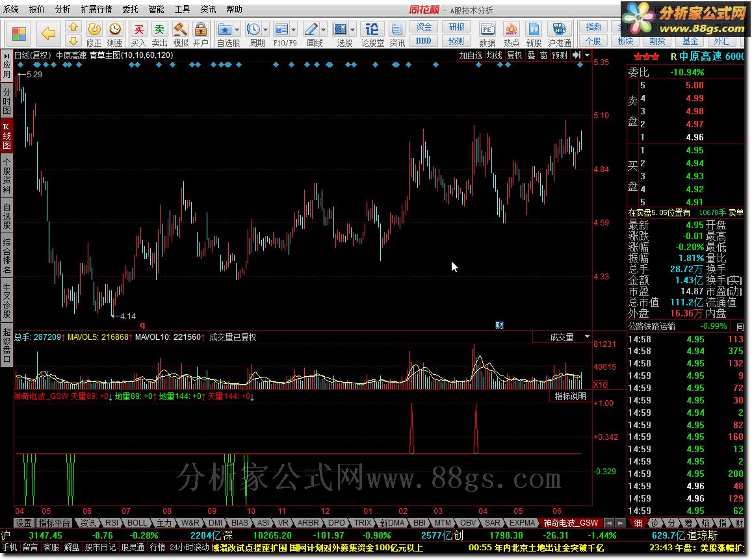Click the 研报 toolbar button

tap(456, 27)
